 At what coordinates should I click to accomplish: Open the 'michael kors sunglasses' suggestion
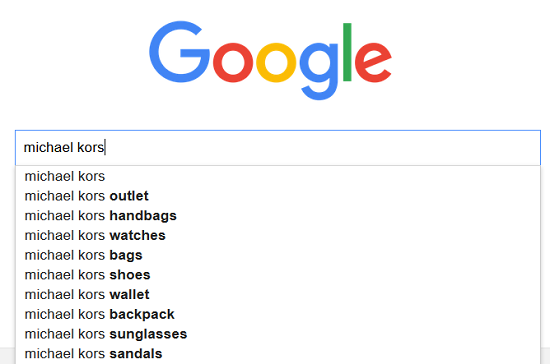278,334
